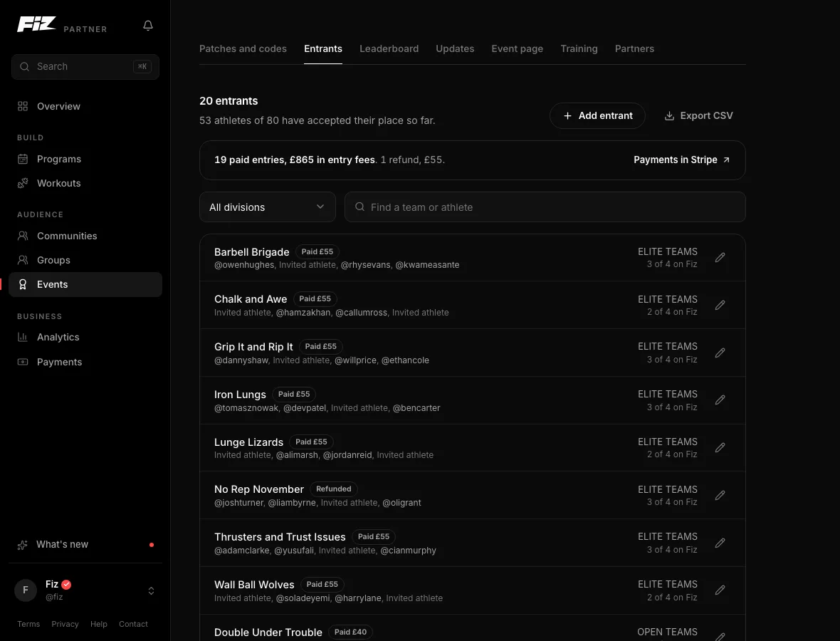Screen dimensions: 840x641
Task: Click the Groups people icon
Action: (23, 260)
